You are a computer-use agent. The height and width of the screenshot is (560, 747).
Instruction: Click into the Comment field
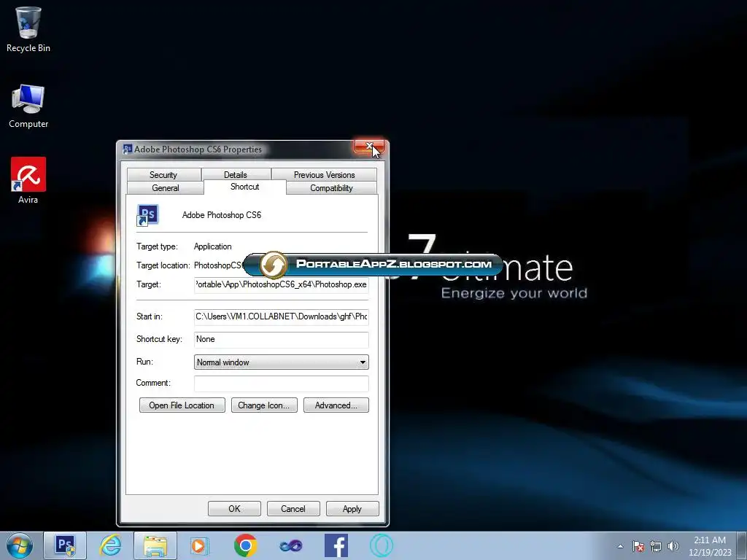[x=281, y=384]
